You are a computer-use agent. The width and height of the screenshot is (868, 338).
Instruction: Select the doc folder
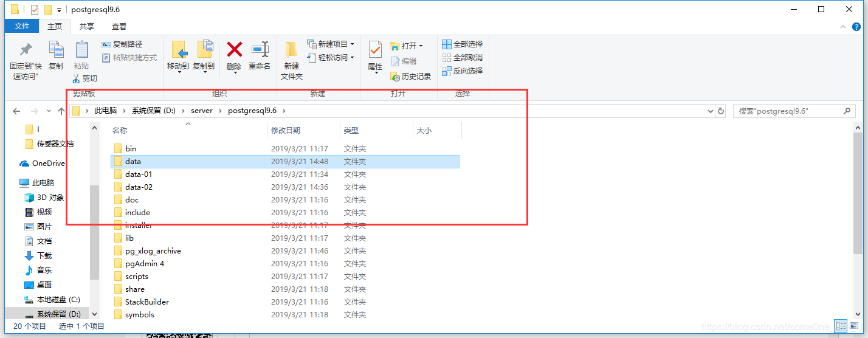click(x=284, y=199)
